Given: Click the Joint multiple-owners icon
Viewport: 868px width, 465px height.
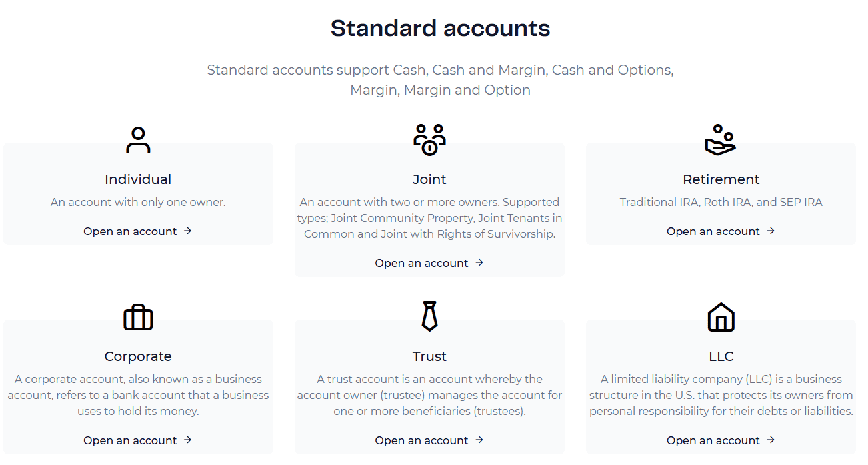Looking at the screenshot, I should coord(429,138).
